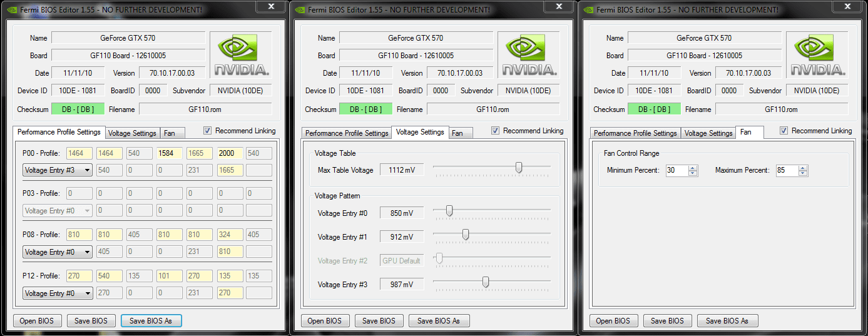The height and width of the screenshot is (336, 868).
Task: Click Save BIOS As in the middle window
Action: tap(439, 321)
